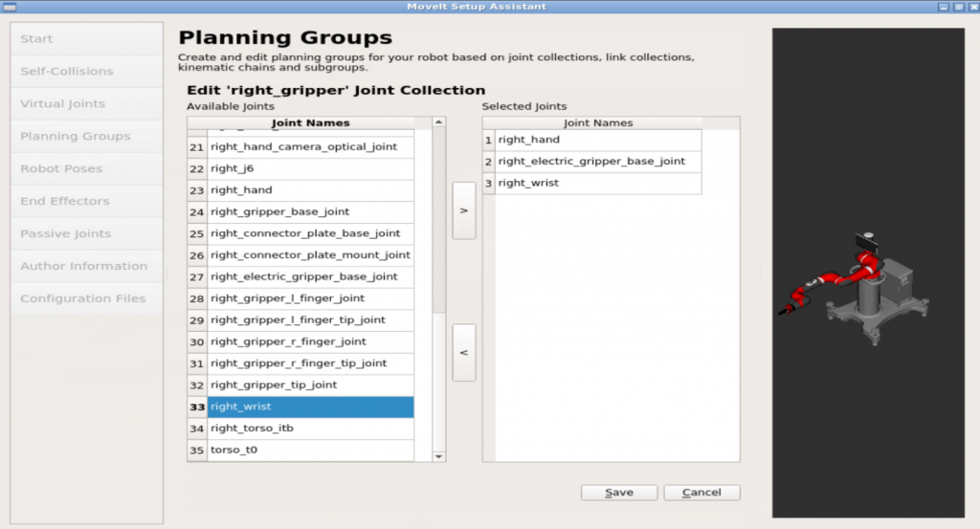Open Configuration Files section
The height and width of the screenshot is (529, 980).
click(86, 298)
